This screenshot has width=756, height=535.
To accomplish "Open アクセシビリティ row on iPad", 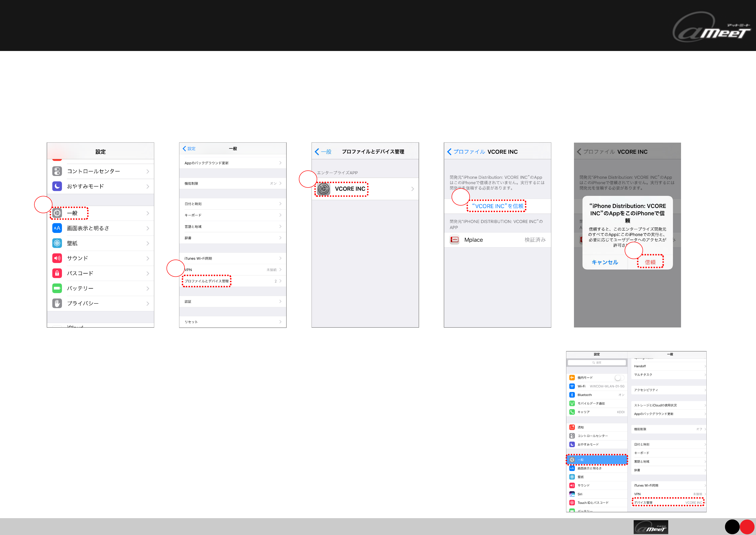I will pos(668,390).
